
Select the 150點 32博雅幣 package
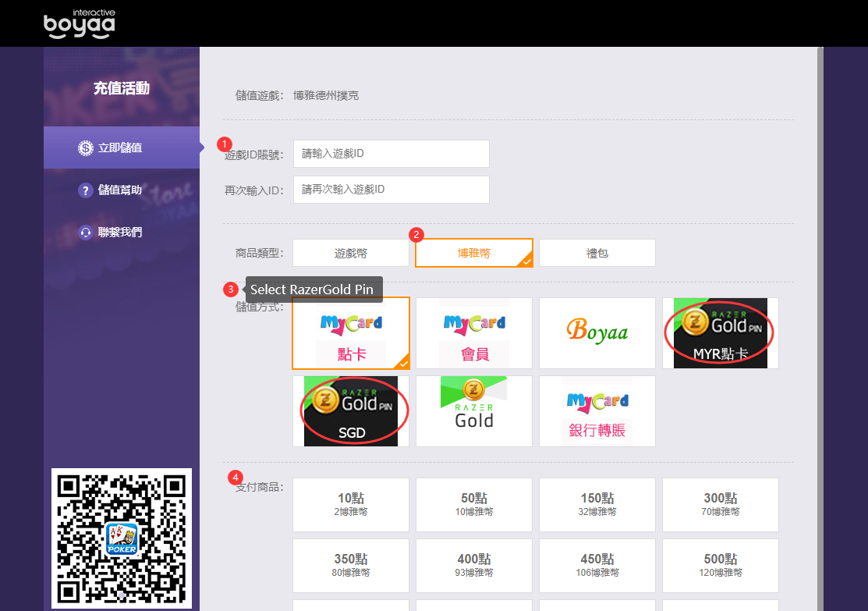tap(597, 505)
